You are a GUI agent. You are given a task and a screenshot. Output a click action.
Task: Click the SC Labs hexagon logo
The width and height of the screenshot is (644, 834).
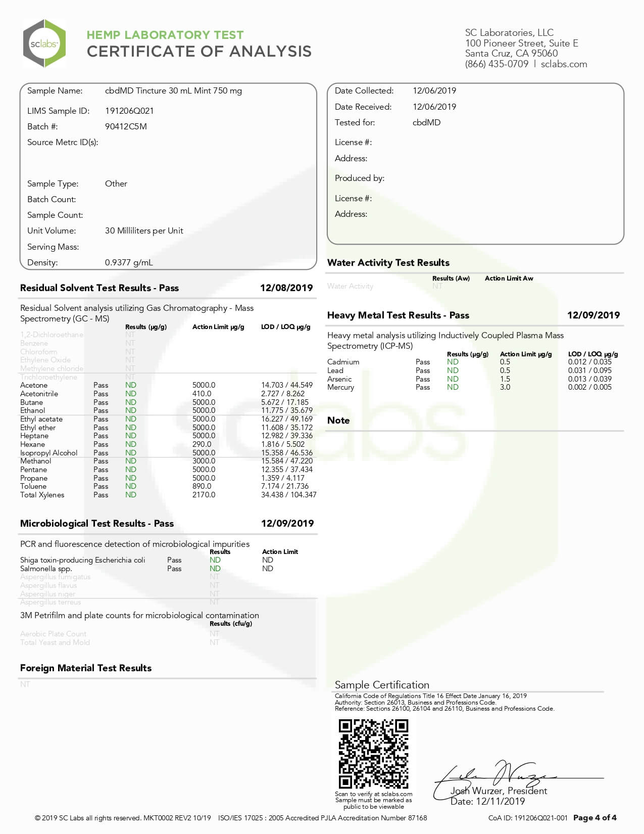point(44,43)
